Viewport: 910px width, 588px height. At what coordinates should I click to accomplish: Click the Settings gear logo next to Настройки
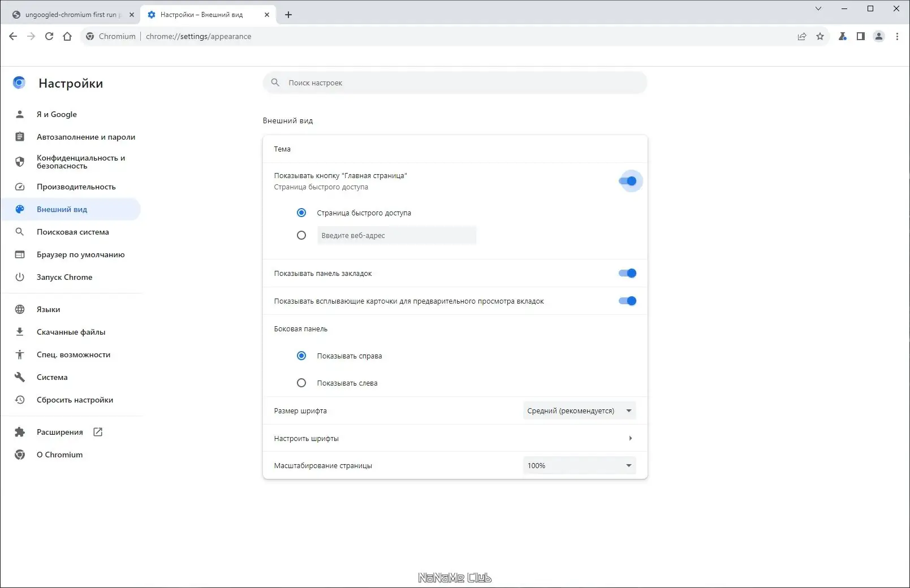pyautogui.click(x=19, y=83)
